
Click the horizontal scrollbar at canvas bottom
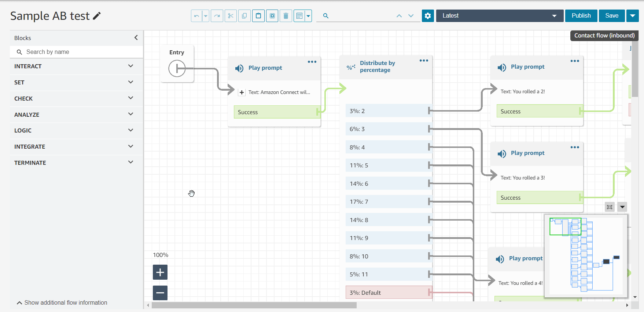click(254, 305)
